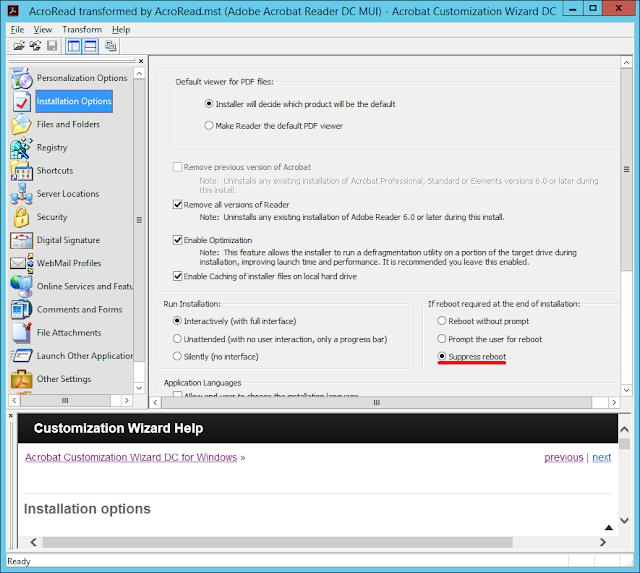This screenshot has width=640, height=573.
Task: Open the Server Locations icon
Action: click(21, 194)
